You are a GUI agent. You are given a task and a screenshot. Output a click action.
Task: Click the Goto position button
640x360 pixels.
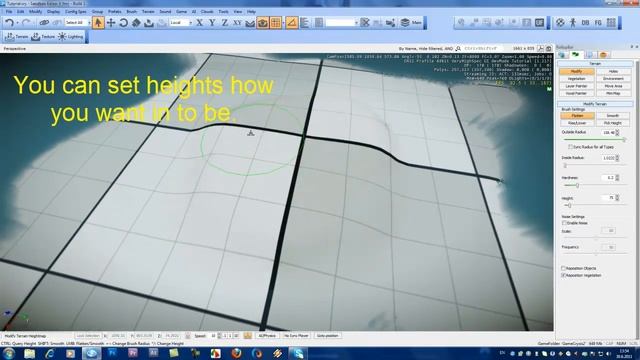(327, 336)
